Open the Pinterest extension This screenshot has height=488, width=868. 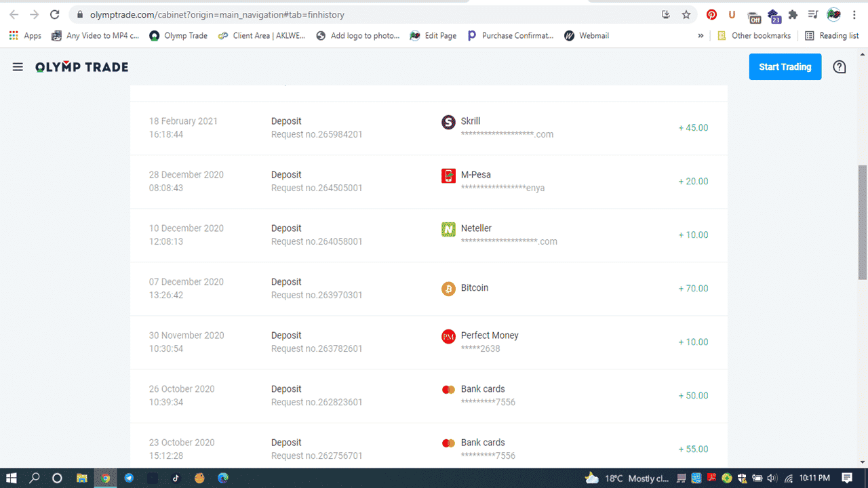click(x=711, y=14)
